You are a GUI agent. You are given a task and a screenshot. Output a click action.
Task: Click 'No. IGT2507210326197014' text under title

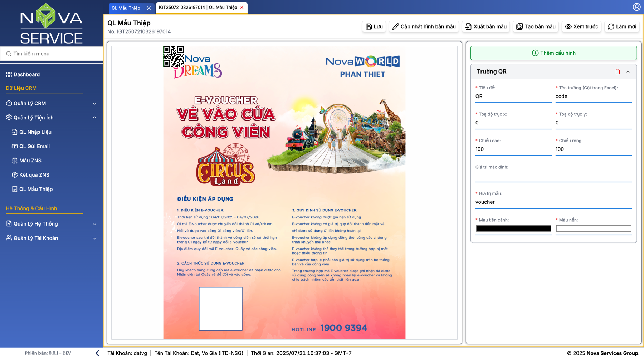139,31
